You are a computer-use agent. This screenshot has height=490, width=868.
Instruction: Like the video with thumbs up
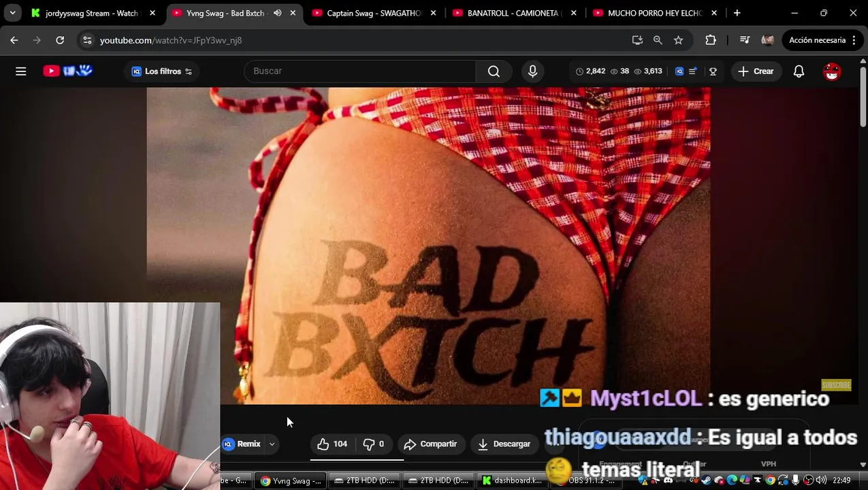(x=332, y=444)
